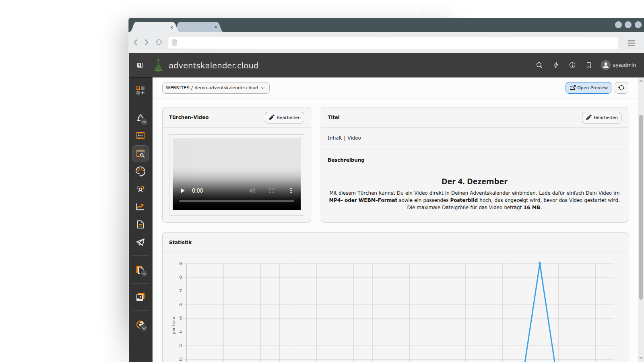The image size is (644, 362).
Task: Click the "Statistik" panel heading
Action: tap(180, 243)
